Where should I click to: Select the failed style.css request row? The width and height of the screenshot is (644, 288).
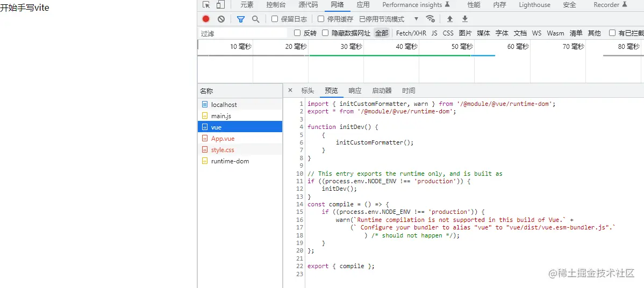(x=240, y=150)
